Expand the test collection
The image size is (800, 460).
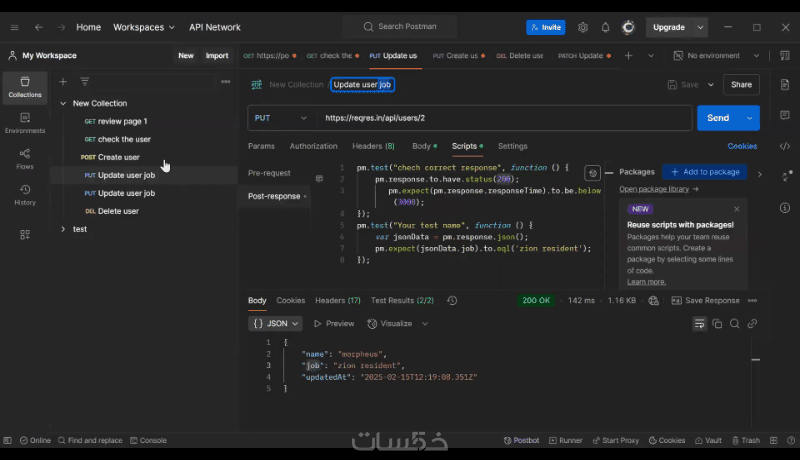click(63, 229)
